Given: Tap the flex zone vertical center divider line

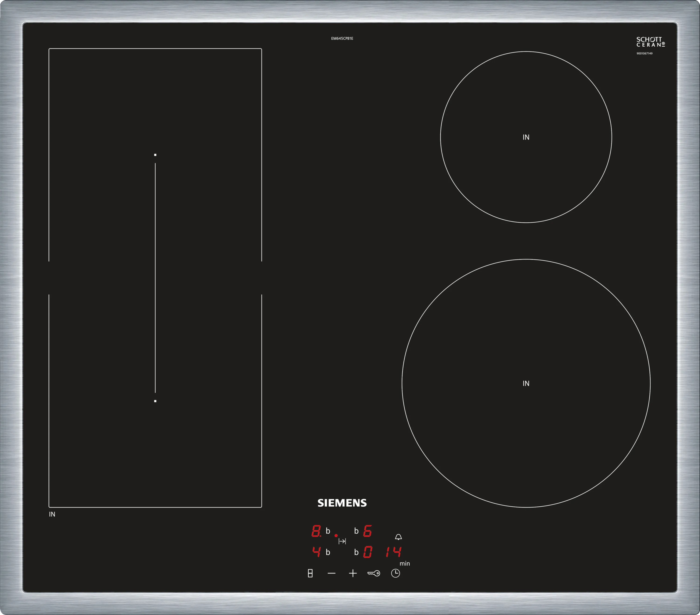Looking at the screenshot, I should coord(155,278).
